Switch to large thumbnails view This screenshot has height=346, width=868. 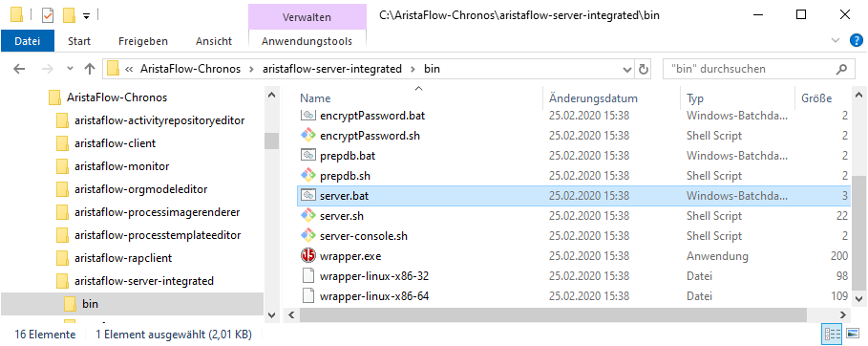[x=854, y=334]
